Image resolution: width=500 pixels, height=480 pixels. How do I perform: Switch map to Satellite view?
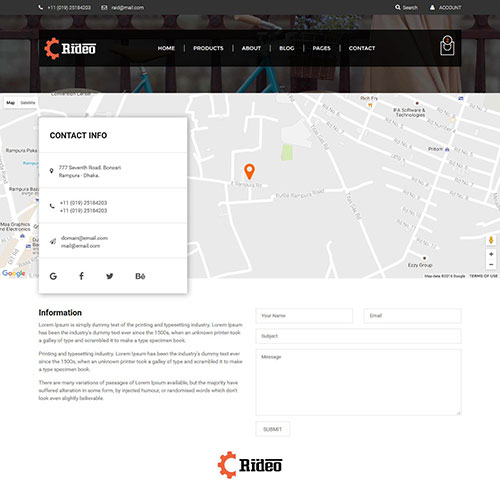28,103
